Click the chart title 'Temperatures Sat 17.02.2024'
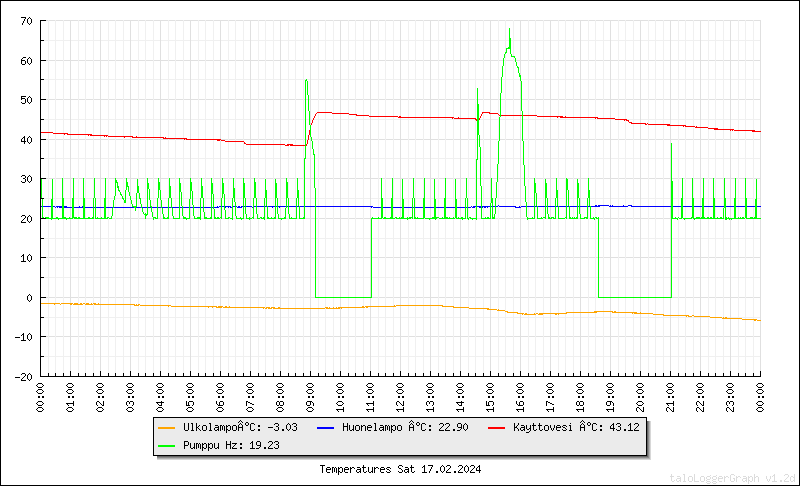The image size is (800, 486). [400, 469]
